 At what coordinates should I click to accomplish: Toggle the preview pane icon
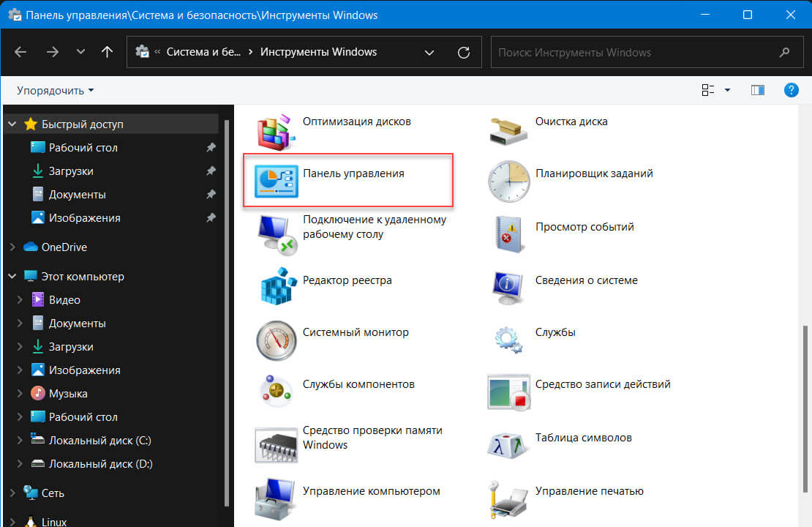click(758, 90)
